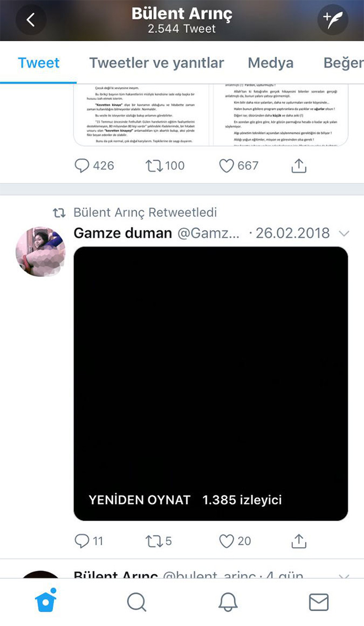Reply to Gamze duman's tweet
The height and width of the screenshot is (626, 364).
(82, 541)
